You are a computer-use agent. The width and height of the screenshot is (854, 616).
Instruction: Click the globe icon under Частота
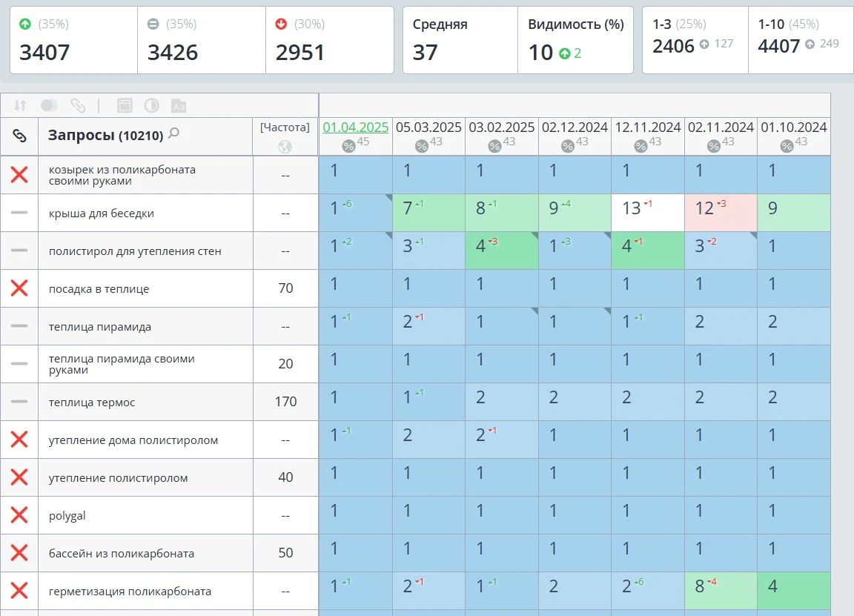click(x=285, y=146)
